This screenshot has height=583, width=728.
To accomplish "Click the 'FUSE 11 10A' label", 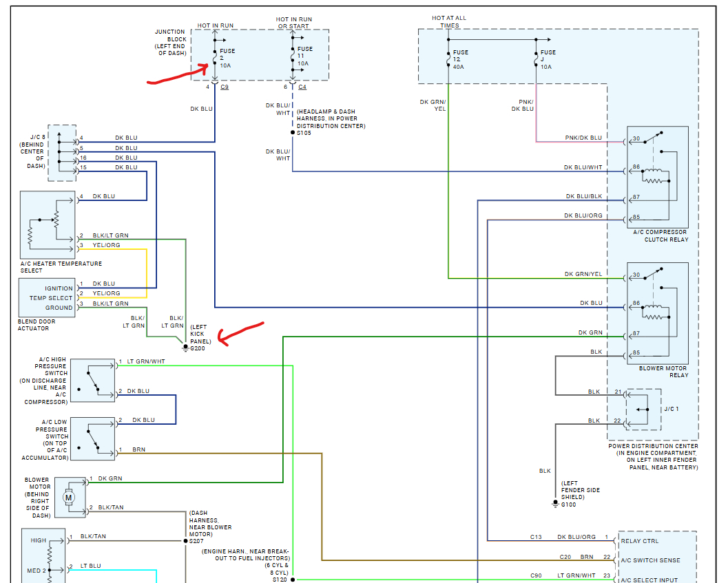I will coord(304,56).
